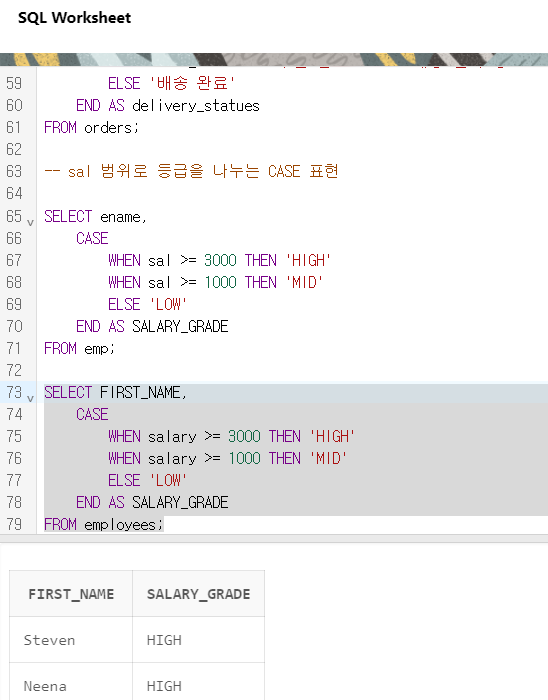Click 'SELECT FIRST_NAME,' on line 73
This screenshot has height=700, width=548.
click(115, 392)
